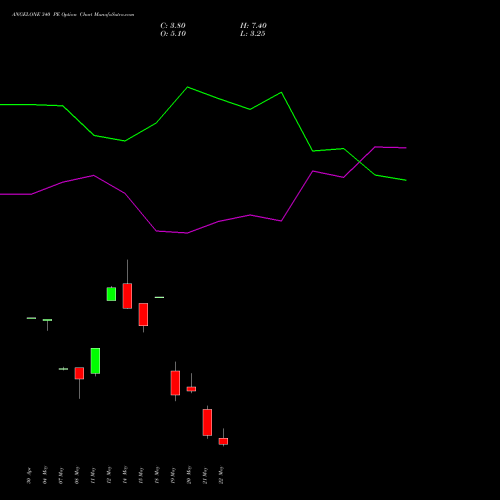This screenshot has width=500, height=500.
Task: Click the red candle above 08 May
Action: point(79,373)
